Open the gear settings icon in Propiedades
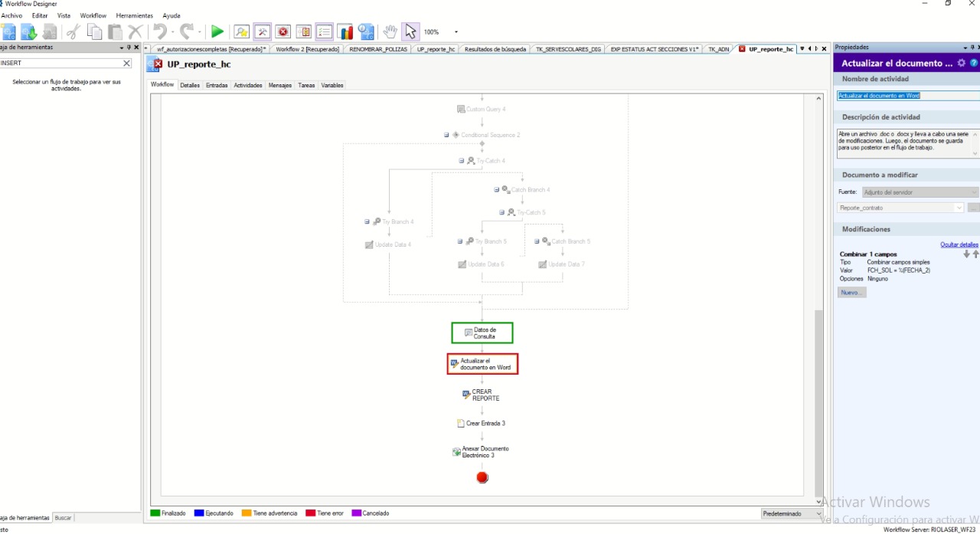980x534 pixels. coord(962,64)
